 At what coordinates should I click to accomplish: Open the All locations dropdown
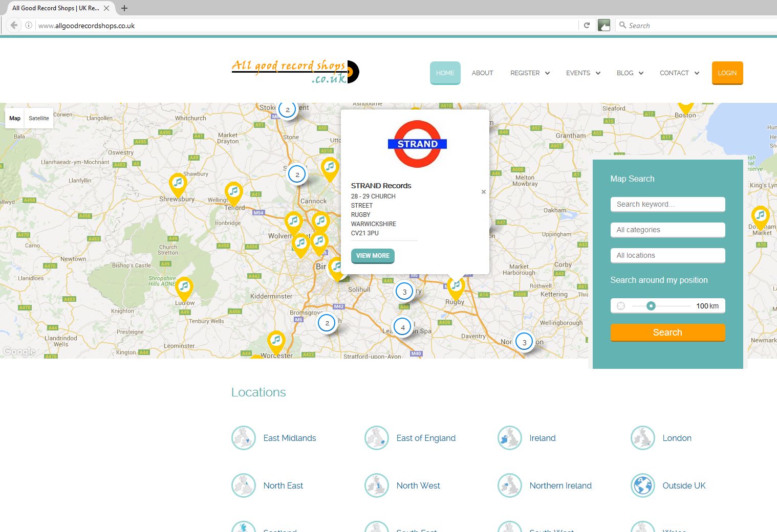point(667,255)
